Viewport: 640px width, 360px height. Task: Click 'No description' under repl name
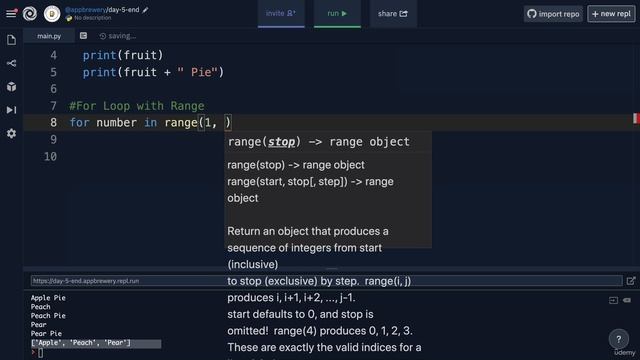93,18
